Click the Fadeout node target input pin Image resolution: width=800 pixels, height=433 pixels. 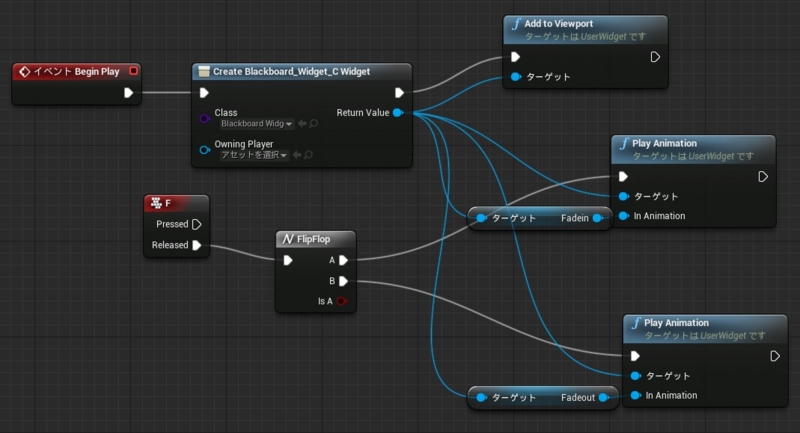481,398
